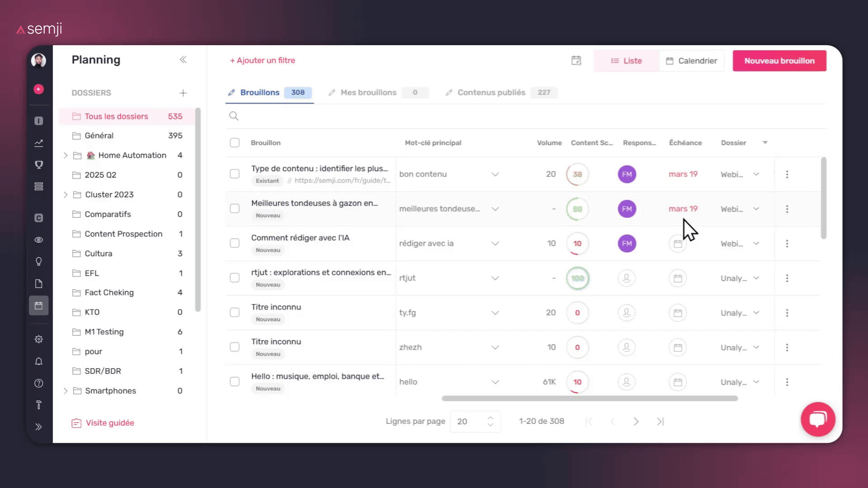Switch to Calendrier view
This screenshot has width=868, height=488.
click(692, 61)
